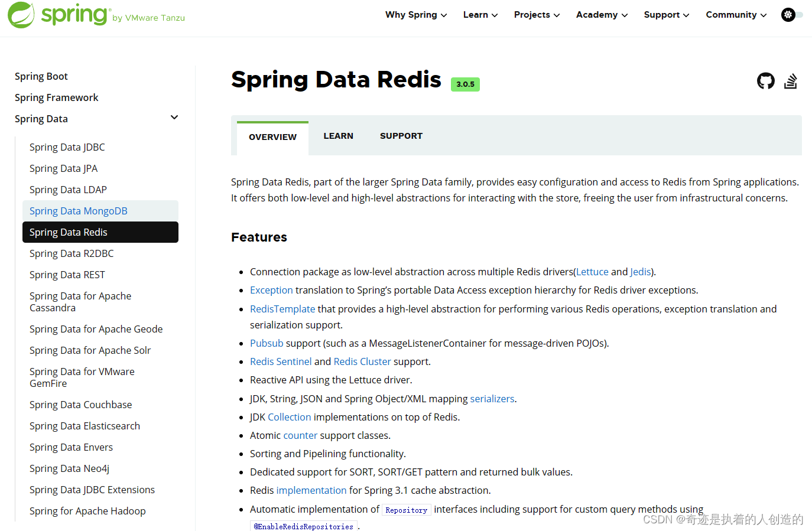
Task: Switch to the SUPPORT tab
Action: click(401, 136)
